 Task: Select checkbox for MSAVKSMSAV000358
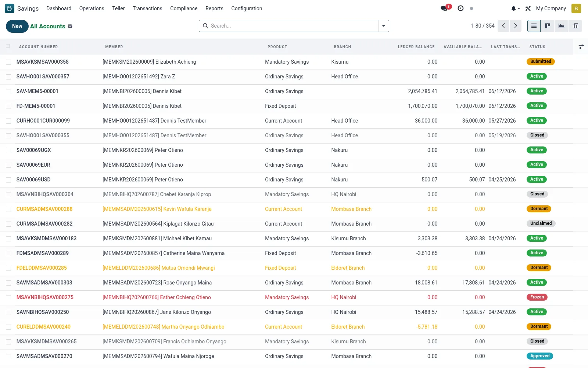coord(8,62)
